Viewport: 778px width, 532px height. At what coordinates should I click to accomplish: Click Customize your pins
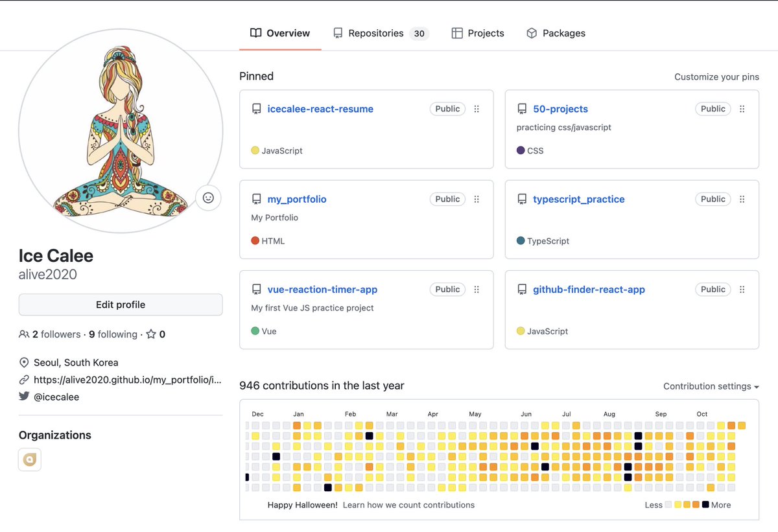click(x=716, y=76)
